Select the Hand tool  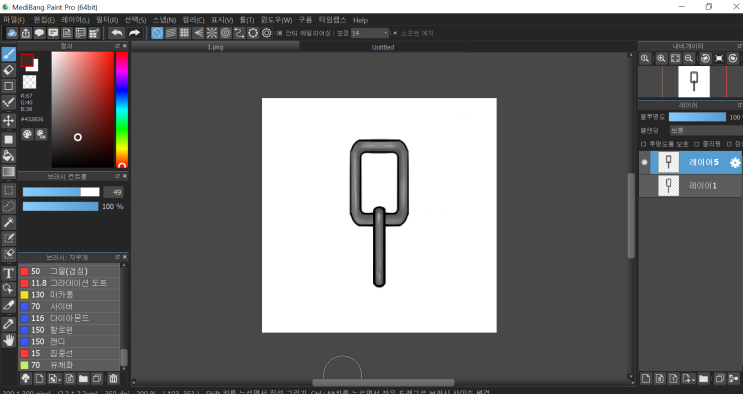click(x=9, y=340)
